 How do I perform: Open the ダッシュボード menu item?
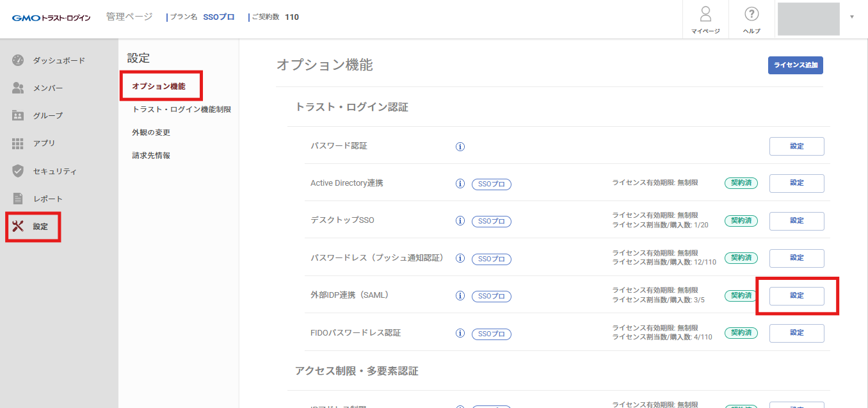point(59,60)
